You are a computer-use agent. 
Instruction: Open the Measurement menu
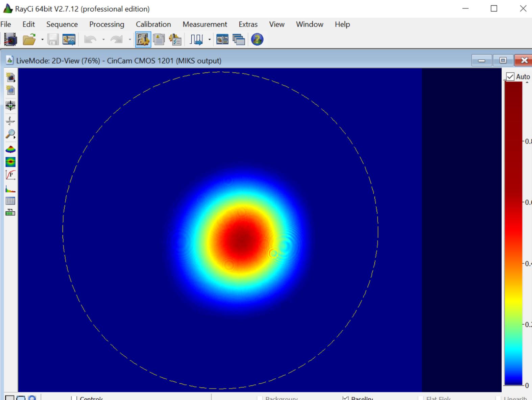204,24
